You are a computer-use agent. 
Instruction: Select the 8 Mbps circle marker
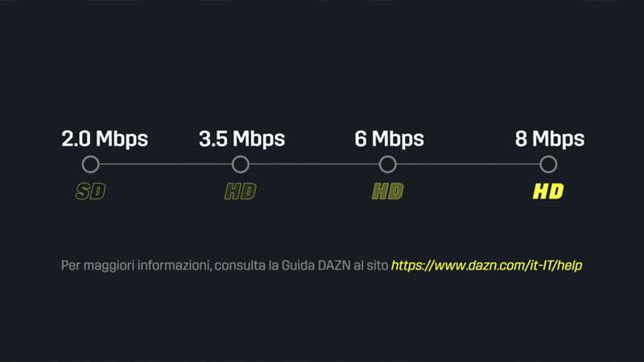click(x=548, y=165)
